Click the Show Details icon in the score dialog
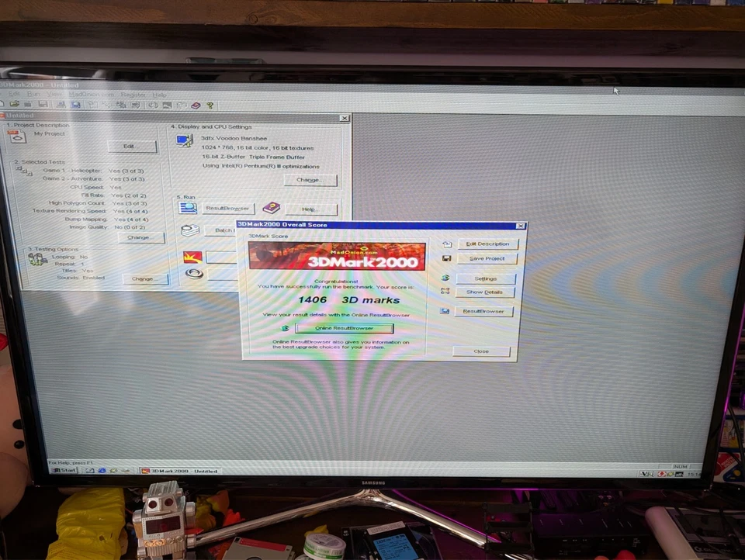 coord(446,292)
